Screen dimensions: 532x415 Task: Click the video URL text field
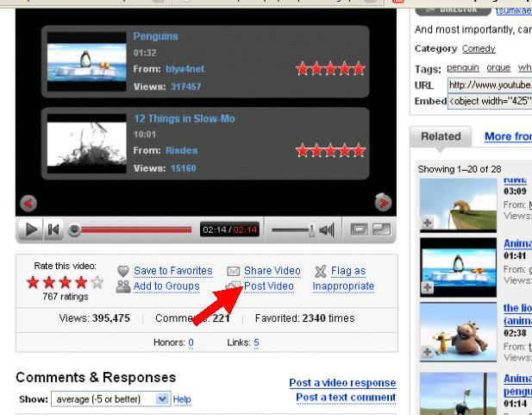[x=489, y=85]
